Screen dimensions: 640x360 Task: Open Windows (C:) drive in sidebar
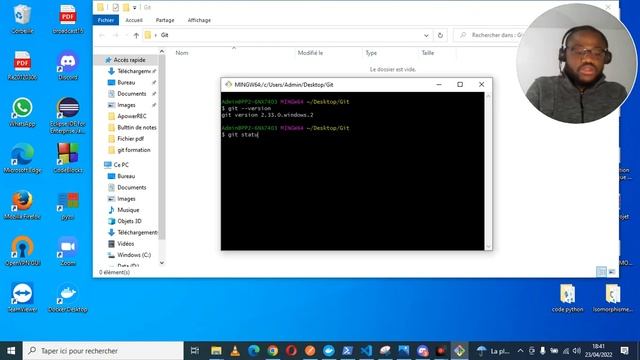click(134, 255)
